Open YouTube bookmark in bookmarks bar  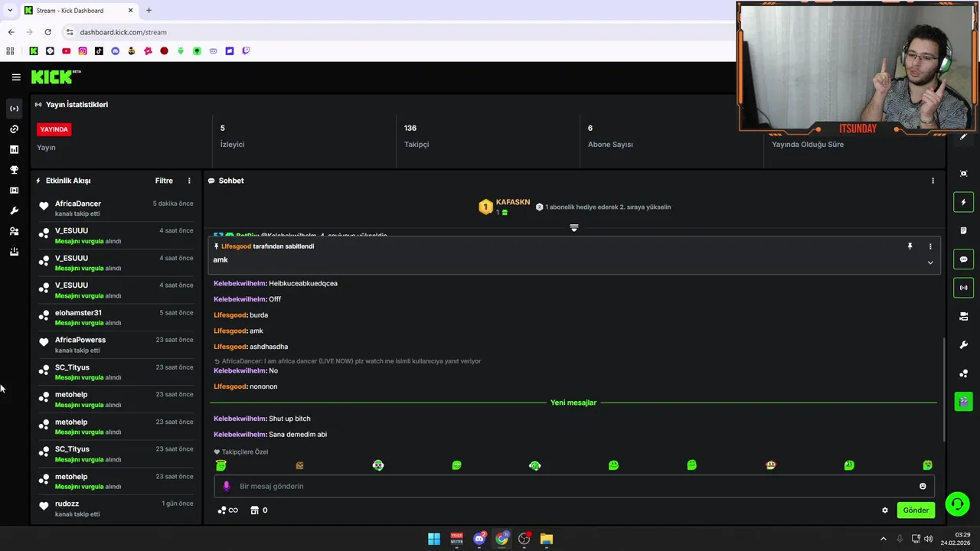click(x=67, y=51)
